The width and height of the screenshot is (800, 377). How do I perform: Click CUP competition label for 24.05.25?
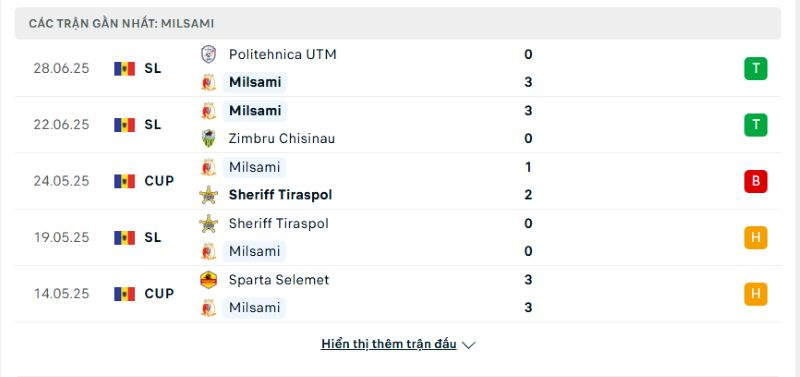click(159, 181)
